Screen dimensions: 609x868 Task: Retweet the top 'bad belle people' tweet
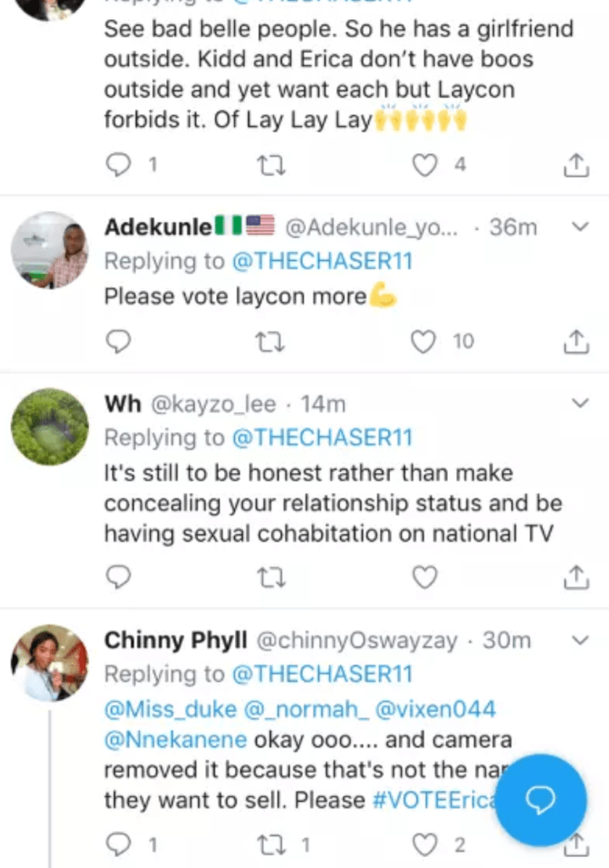[272, 165]
